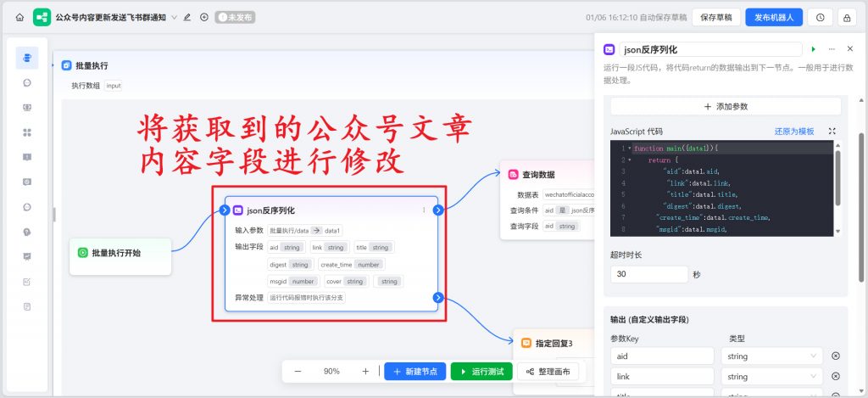Screen dimensions: 868x398
Task: Zoom in canvas with plus button
Action: click(x=365, y=372)
